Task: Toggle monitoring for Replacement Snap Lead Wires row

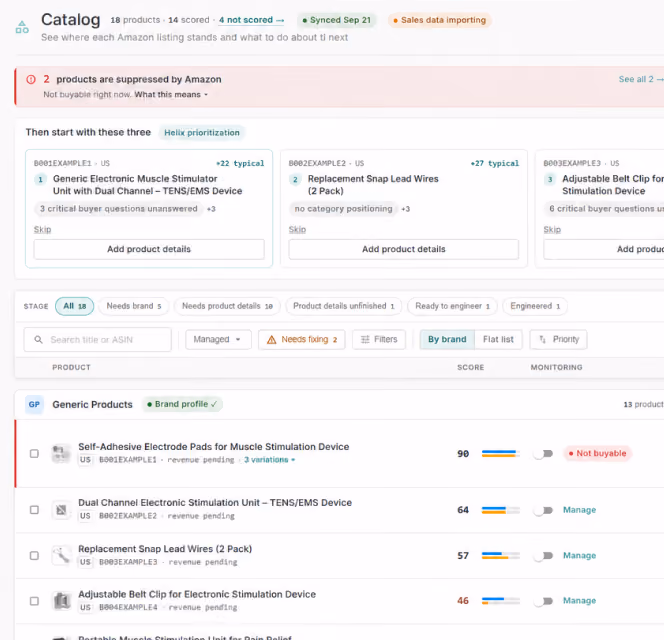Action: pyautogui.click(x=543, y=556)
